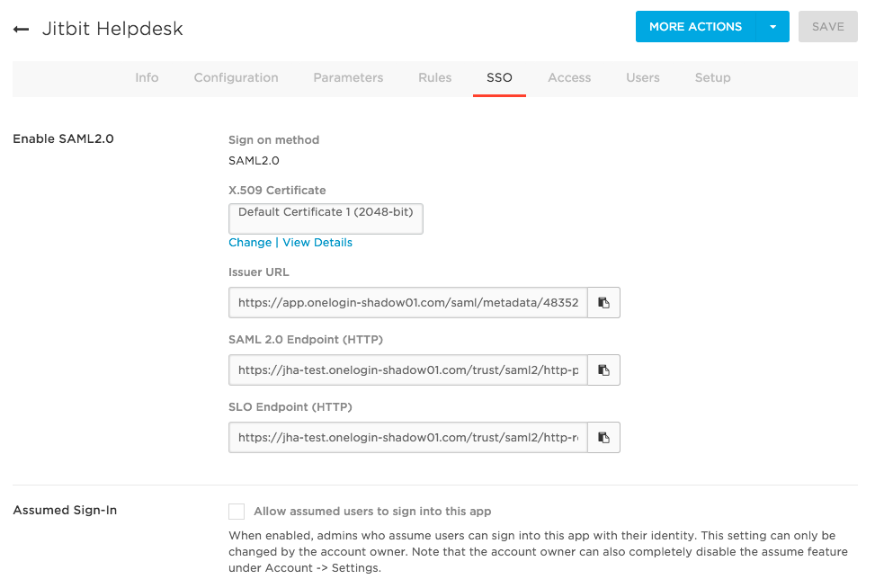Copy the Issuer URL to clipboard

coord(604,302)
